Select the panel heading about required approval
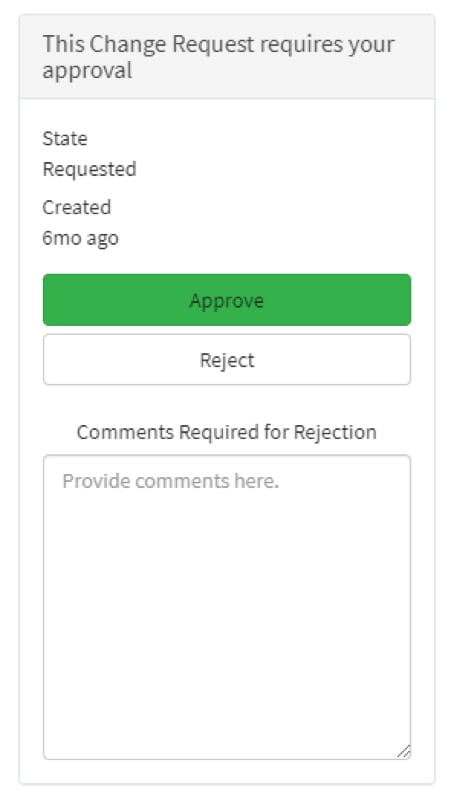 (x=219, y=57)
